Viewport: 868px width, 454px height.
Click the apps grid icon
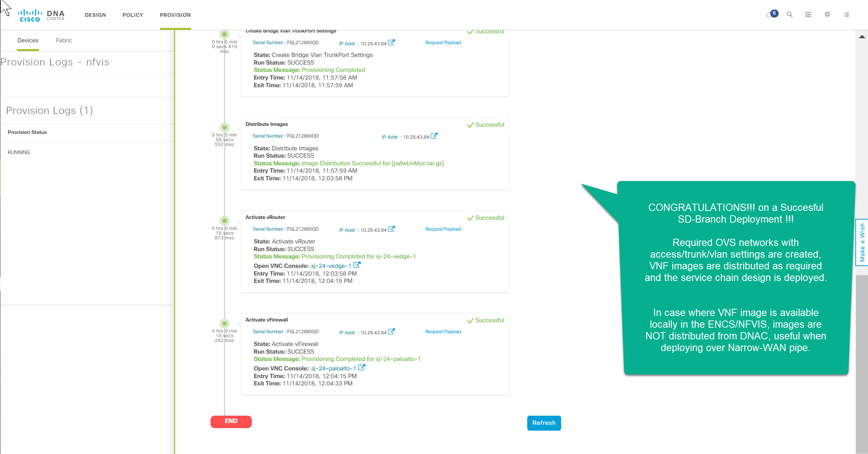click(x=808, y=14)
